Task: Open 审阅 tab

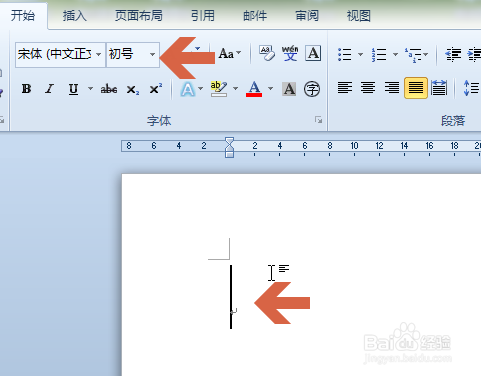Action: point(307,16)
